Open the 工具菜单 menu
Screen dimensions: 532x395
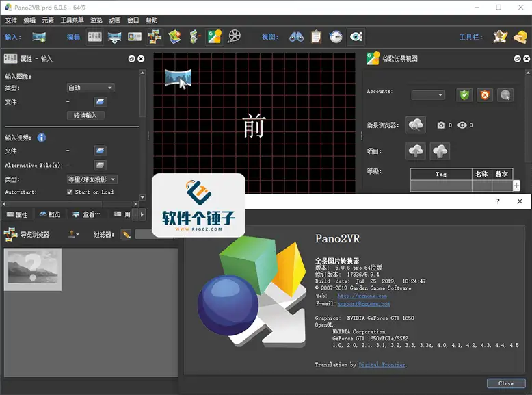72,21
